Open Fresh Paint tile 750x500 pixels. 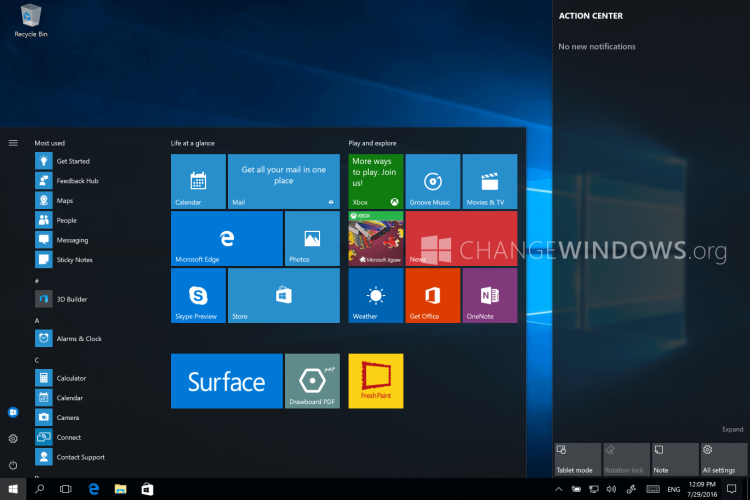(376, 381)
